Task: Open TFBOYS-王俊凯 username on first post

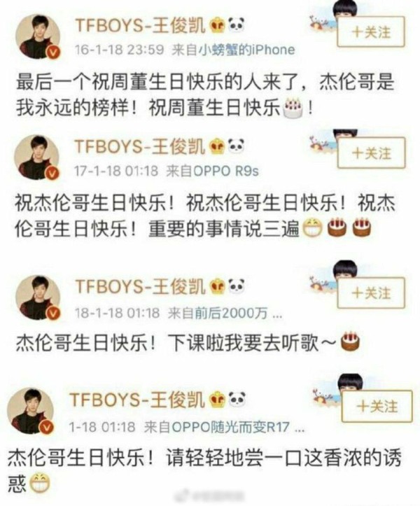Action: (140, 25)
